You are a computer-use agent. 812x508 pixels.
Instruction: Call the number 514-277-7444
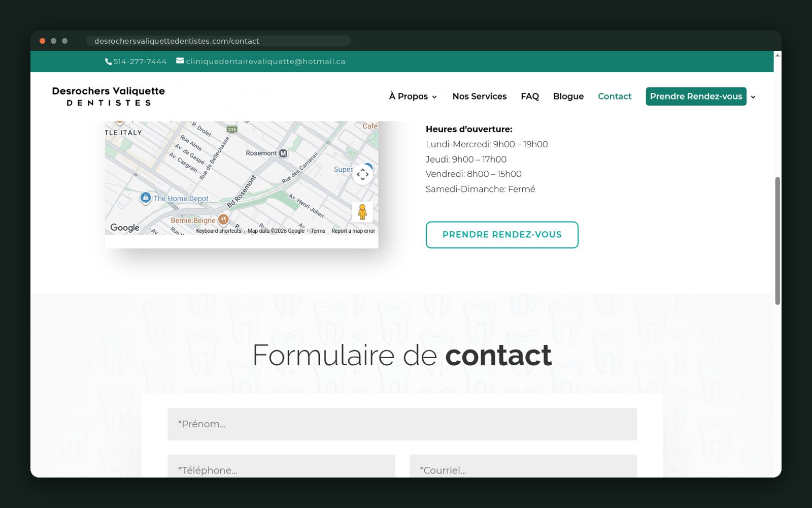tap(140, 61)
